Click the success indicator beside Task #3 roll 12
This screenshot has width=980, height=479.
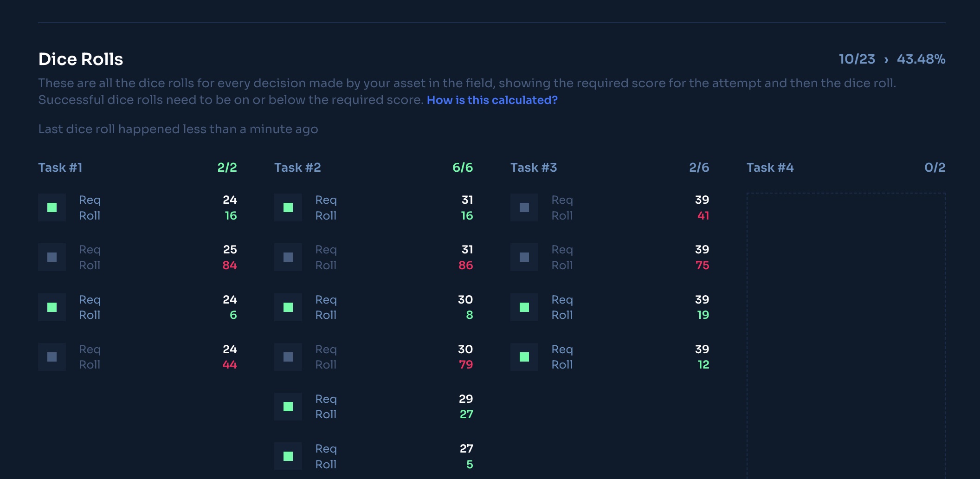pos(524,357)
